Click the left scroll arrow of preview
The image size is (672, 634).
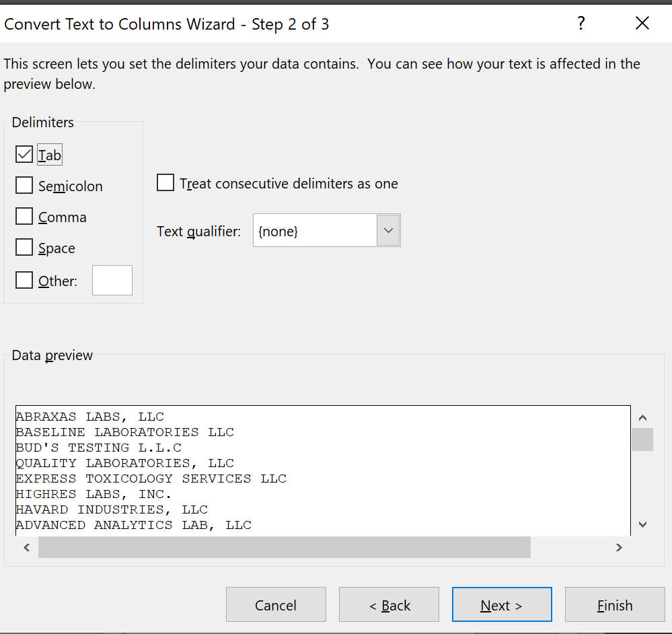pos(26,547)
